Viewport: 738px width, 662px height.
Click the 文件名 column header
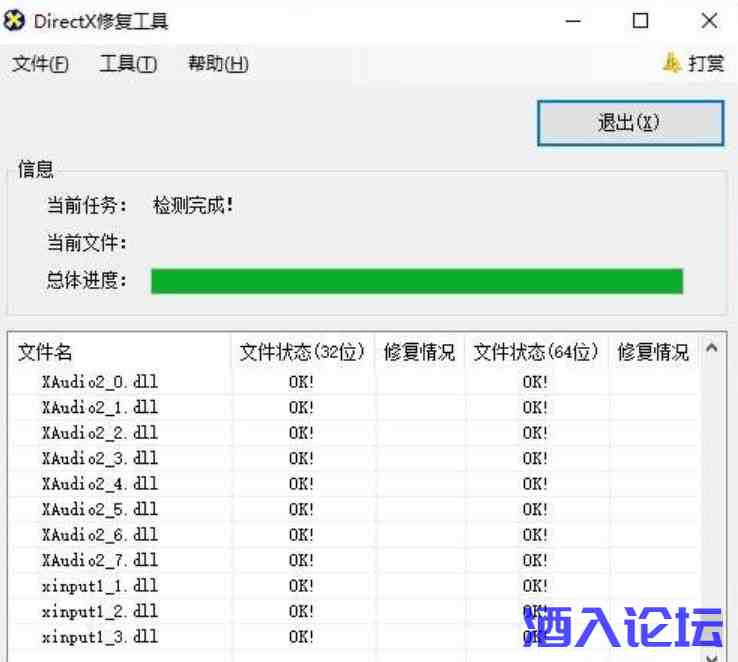point(120,352)
